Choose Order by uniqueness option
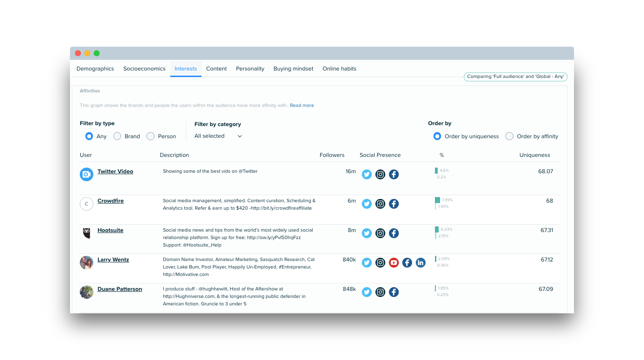Screen dimensions: 644x360 tap(437, 136)
